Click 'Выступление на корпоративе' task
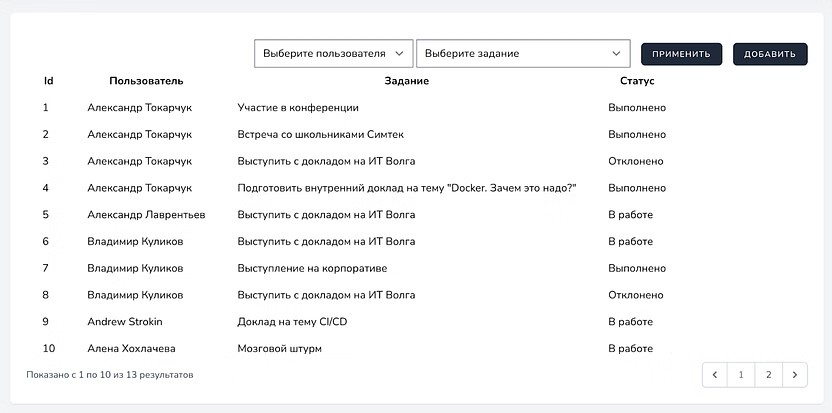Screen dimensions: 832x413 tap(312, 268)
